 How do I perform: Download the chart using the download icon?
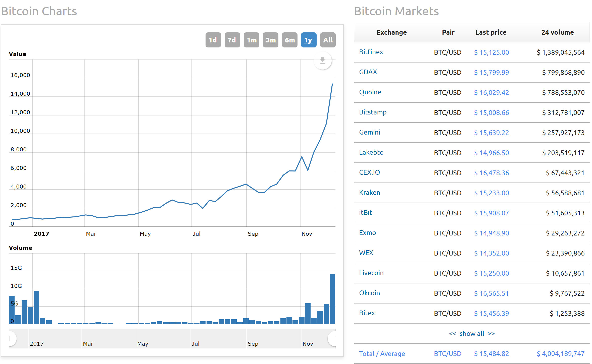click(x=323, y=60)
